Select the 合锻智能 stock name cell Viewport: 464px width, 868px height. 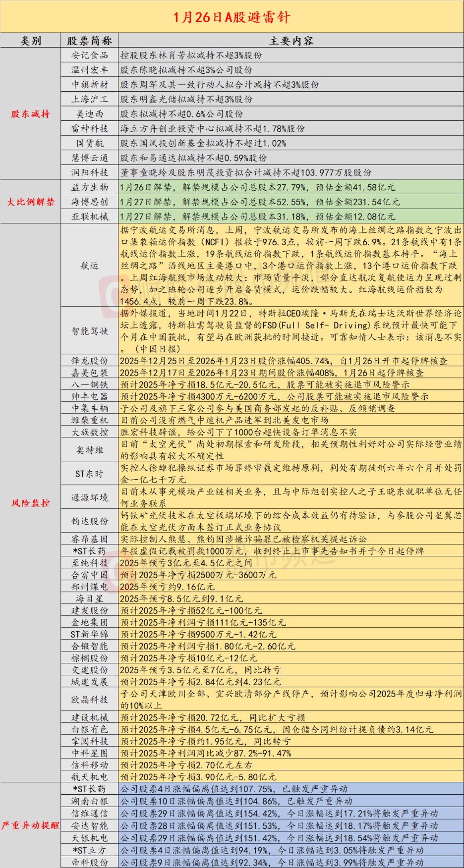pyautogui.click(x=89, y=646)
